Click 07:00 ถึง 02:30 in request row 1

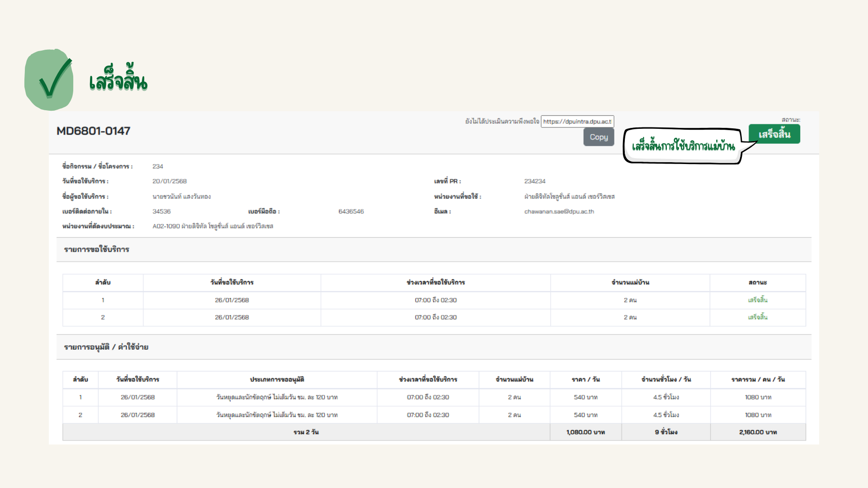(436, 300)
